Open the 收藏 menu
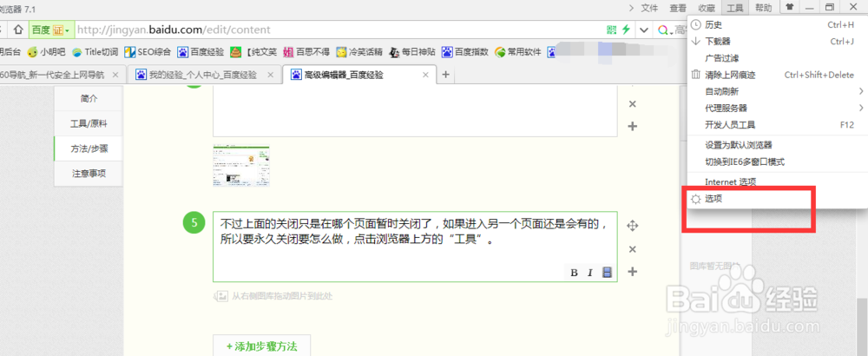Screen dimensions: 868x356 point(707,8)
